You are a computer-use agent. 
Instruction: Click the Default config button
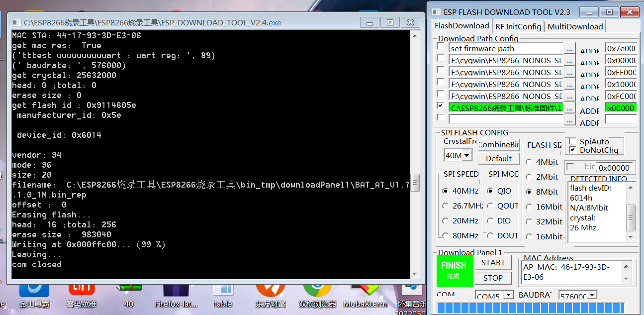coord(499,158)
